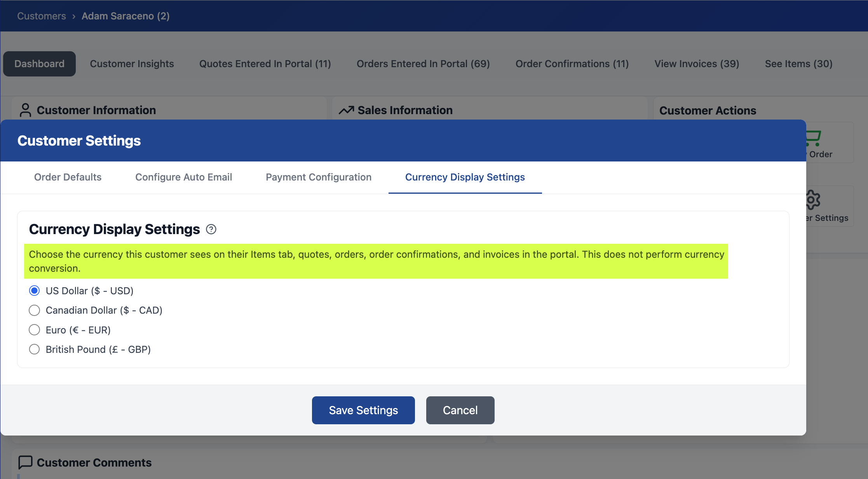Image resolution: width=868 pixels, height=479 pixels.
Task: Click the person icon next to Customer Information
Action: tap(25, 110)
